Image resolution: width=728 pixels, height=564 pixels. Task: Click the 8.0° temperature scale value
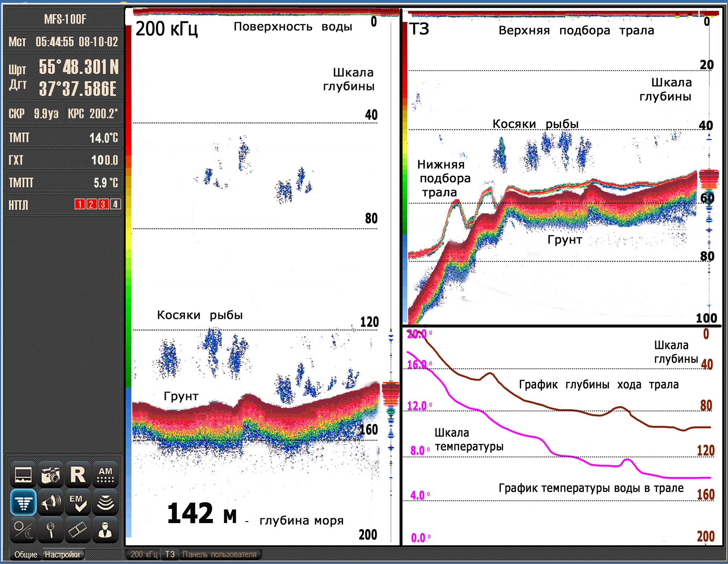pos(420,451)
